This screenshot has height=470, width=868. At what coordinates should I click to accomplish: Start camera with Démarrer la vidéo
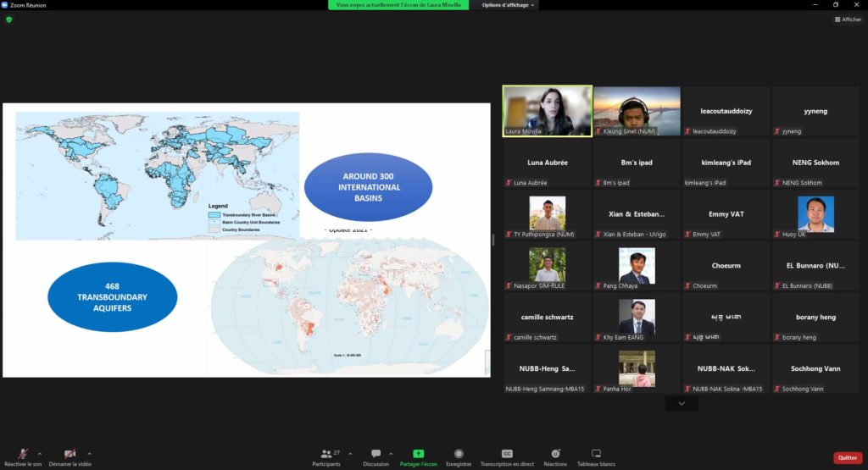70,455
